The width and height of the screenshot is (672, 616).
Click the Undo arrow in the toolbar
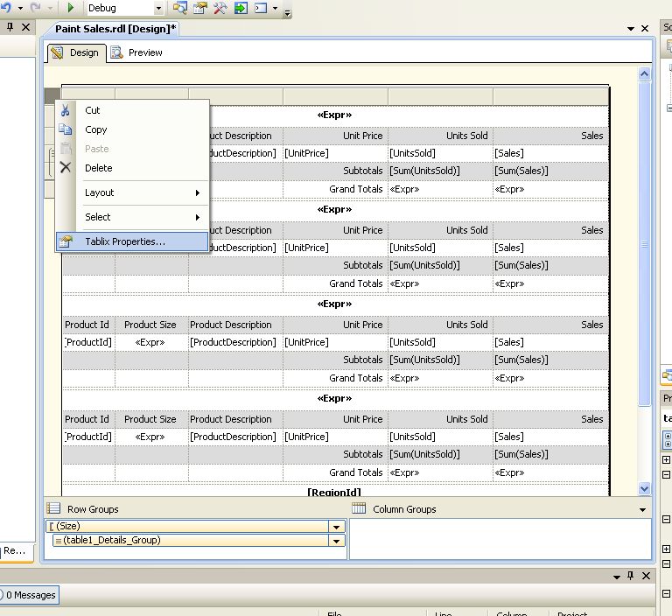coord(7,8)
